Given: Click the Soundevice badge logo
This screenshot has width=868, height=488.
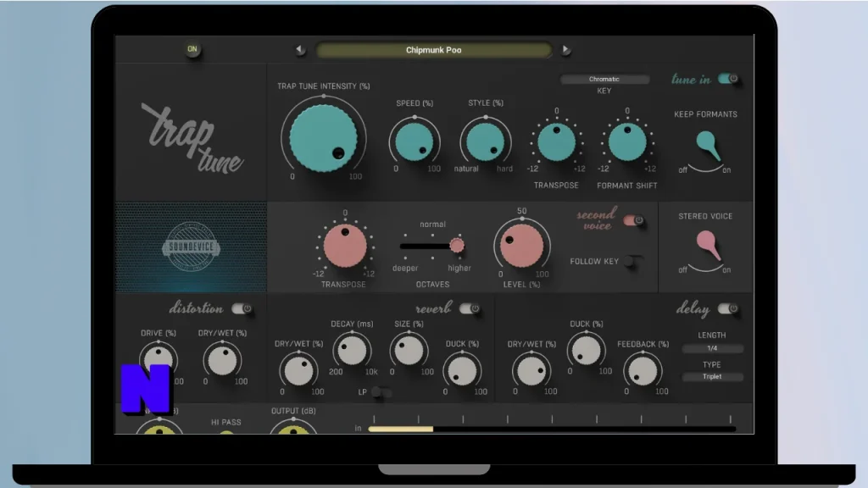Looking at the screenshot, I should click(191, 247).
